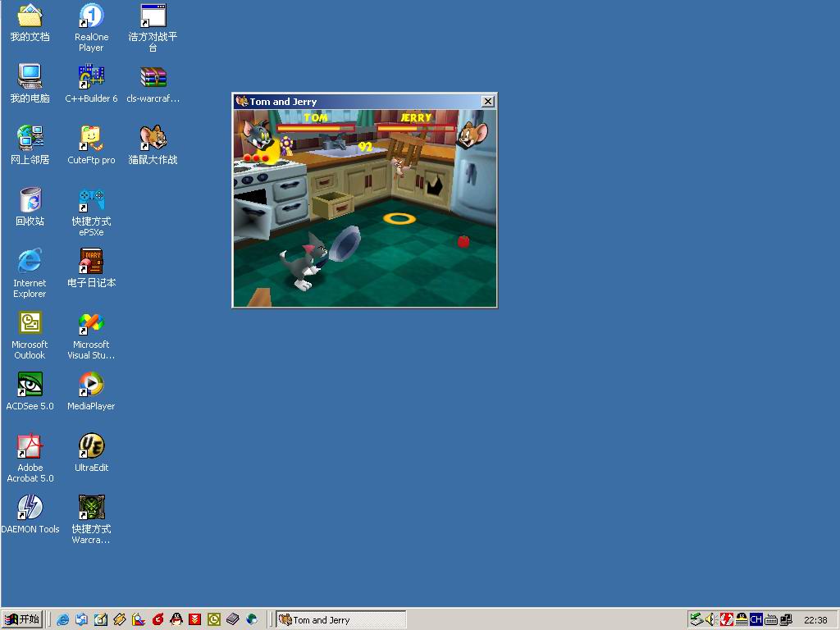Screen dimensions: 840x630
Task: Click the Tom and Jerry taskbar button
Action: click(x=341, y=620)
